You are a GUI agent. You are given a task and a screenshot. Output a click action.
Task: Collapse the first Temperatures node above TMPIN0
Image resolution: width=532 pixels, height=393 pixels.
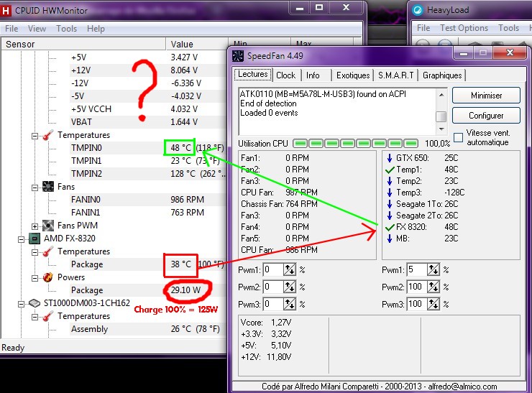35,136
